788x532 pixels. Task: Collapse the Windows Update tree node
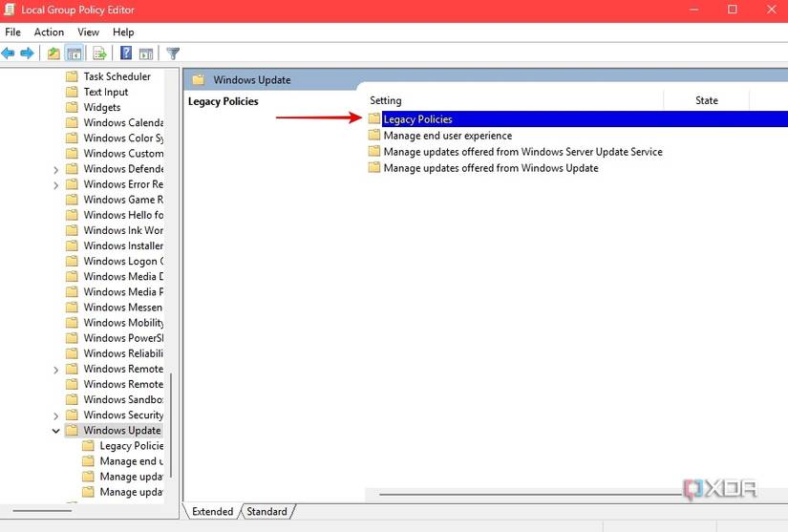pyautogui.click(x=55, y=431)
